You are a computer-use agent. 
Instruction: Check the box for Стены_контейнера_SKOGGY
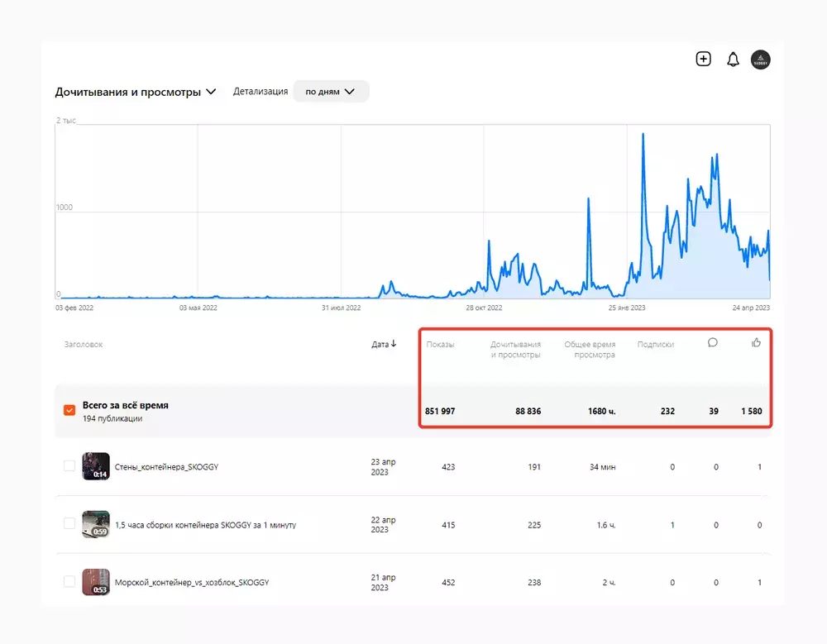pos(69,466)
